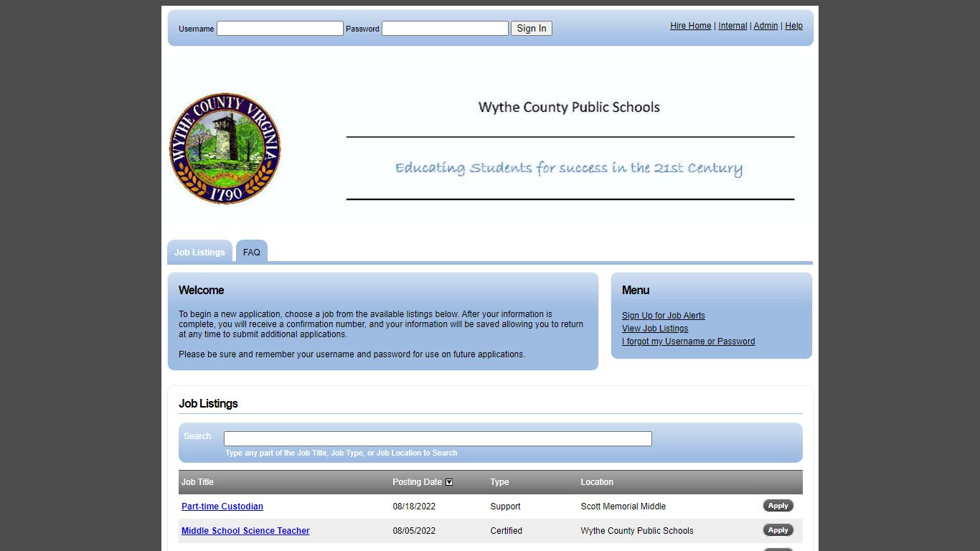The width and height of the screenshot is (980, 551).
Task: Open the Part-time Custodian job listing
Action: 222,507
